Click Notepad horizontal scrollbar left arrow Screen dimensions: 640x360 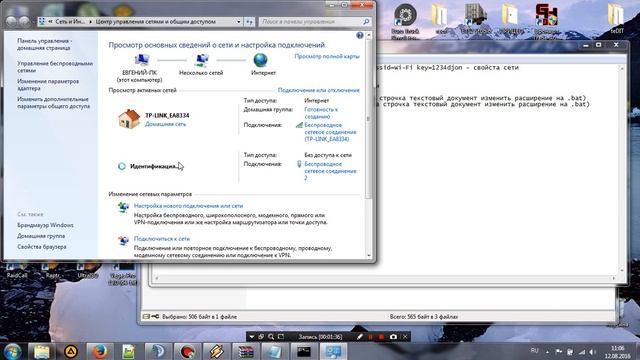tap(157, 278)
